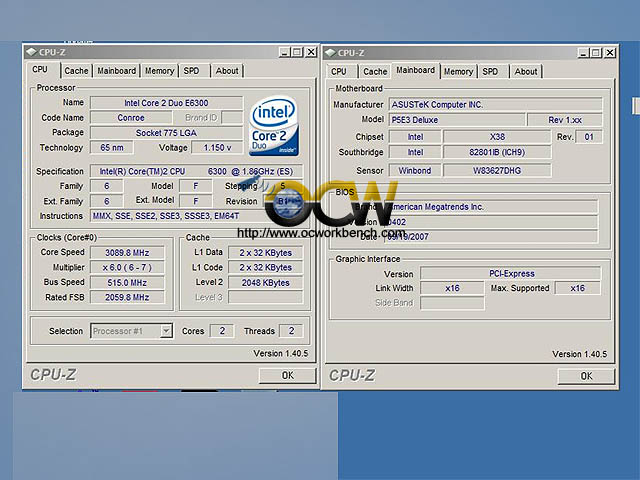Image resolution: width=640 pixels, height=480 pixels.
Task: Click package value Socket 775 LGA
Action: coord(167,133)
